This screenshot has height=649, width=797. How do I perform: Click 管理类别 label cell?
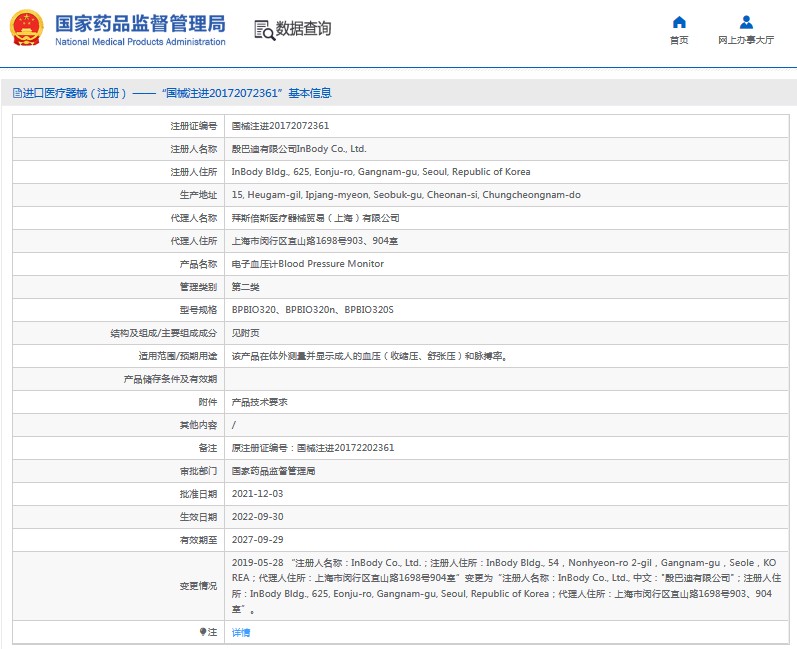pos(198,287)
